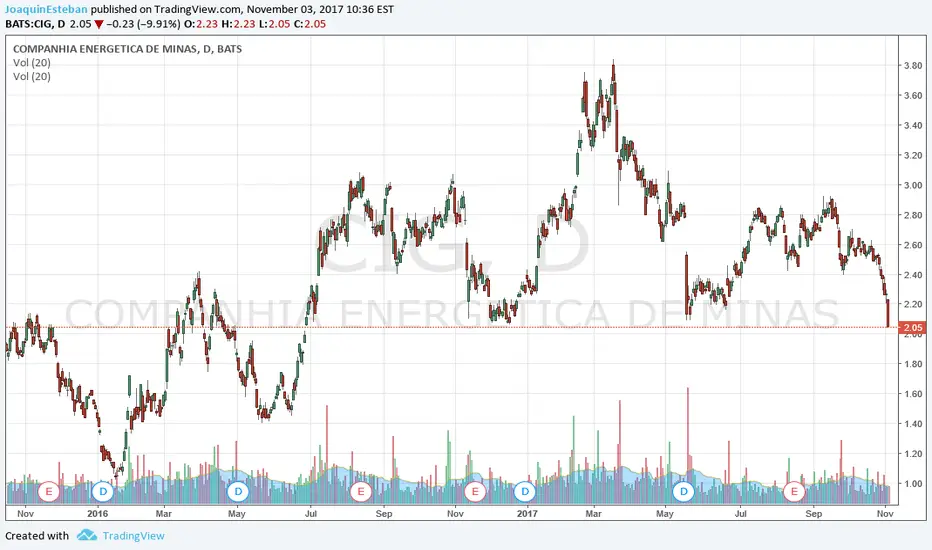Click the earnings E marker near Nov 2015
The width and height of the screenshot is (932, 550).
(49, 492)
